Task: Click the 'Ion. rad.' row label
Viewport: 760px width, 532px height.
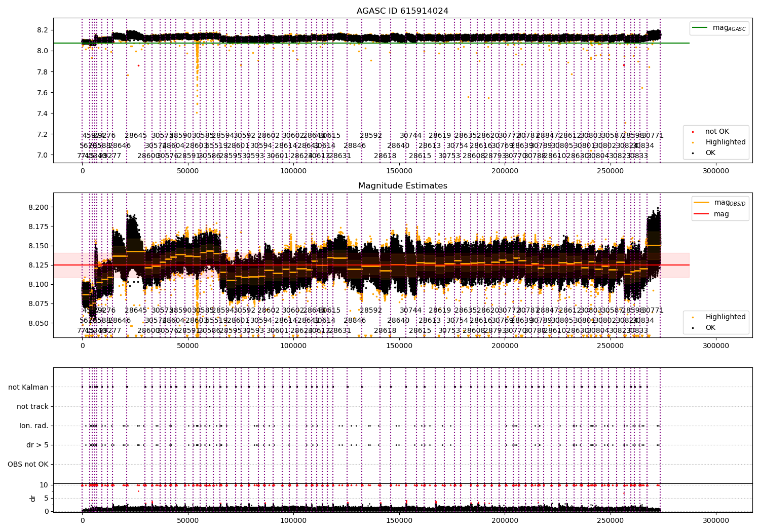Action: [34, 426]
